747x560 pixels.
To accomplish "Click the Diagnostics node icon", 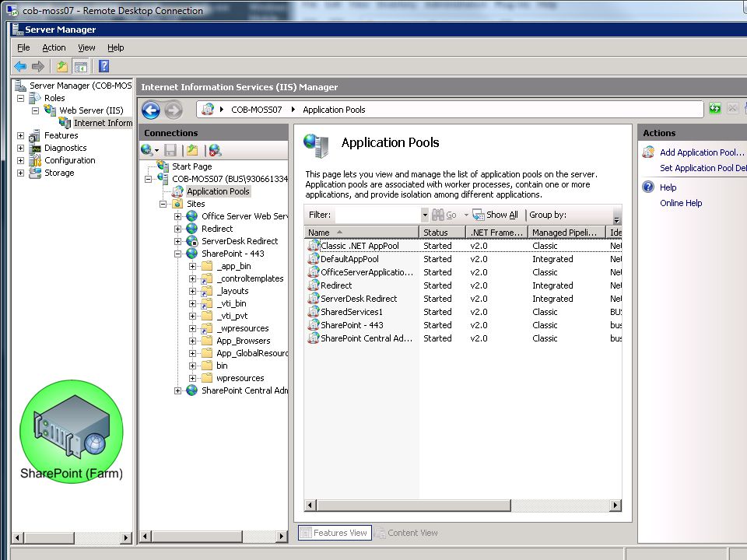I will tap(35, 148).
